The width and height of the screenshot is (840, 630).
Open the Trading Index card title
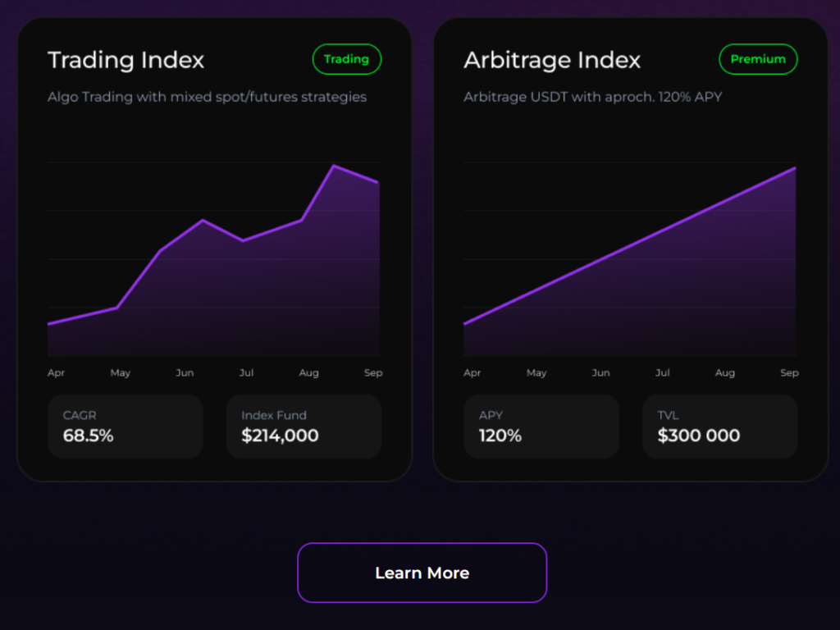coord(126,60)
